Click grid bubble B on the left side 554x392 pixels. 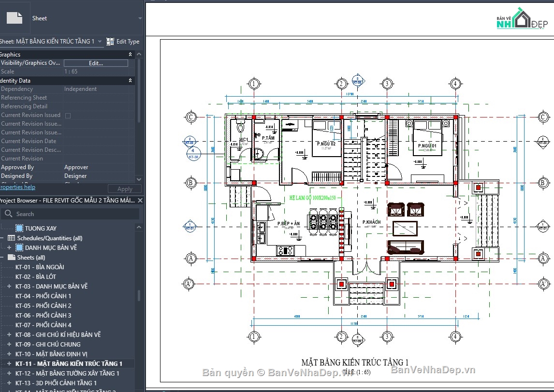point(191,183)
